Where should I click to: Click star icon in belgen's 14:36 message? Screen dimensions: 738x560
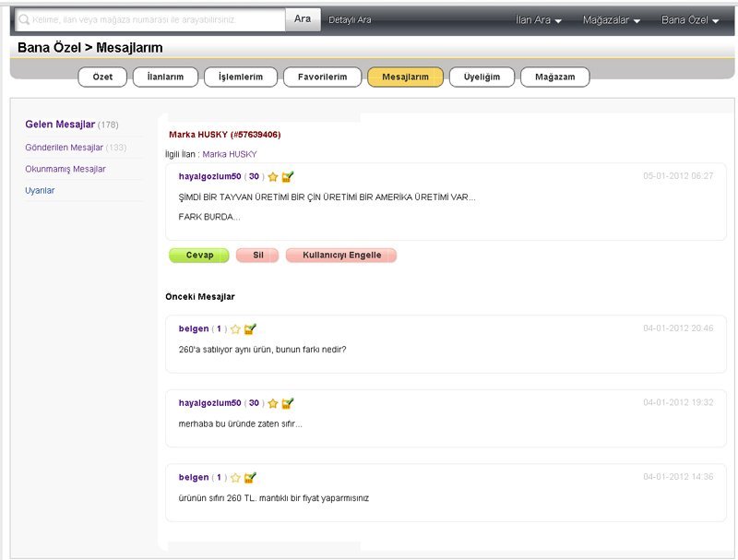tap(235, 478)
